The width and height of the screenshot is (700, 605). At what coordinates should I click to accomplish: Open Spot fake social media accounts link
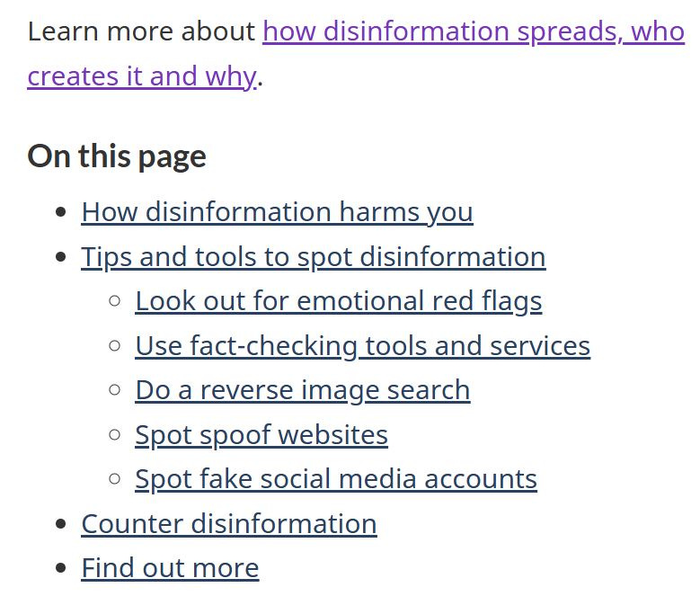point(336,479)
